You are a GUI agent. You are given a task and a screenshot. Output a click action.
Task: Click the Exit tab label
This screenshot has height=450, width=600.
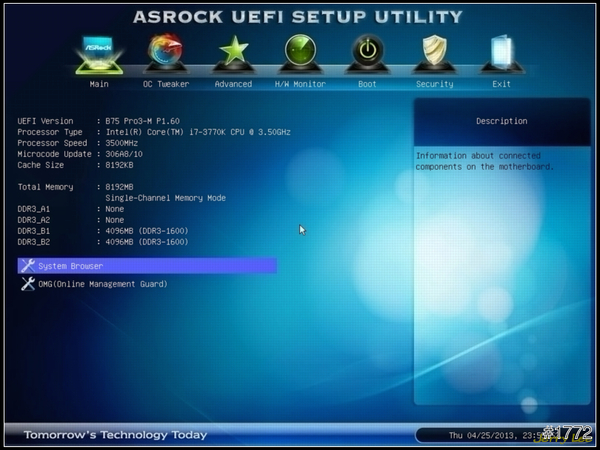(501, 84)
